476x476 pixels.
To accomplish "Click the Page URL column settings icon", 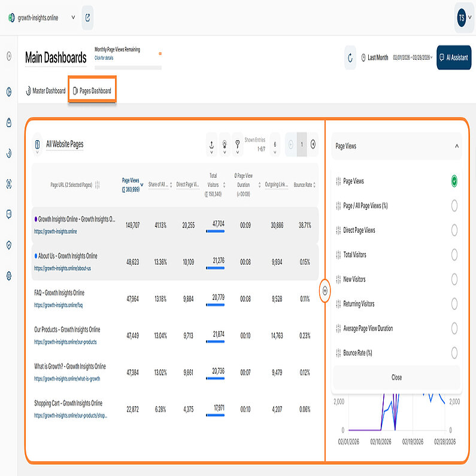I will point(97,185).
